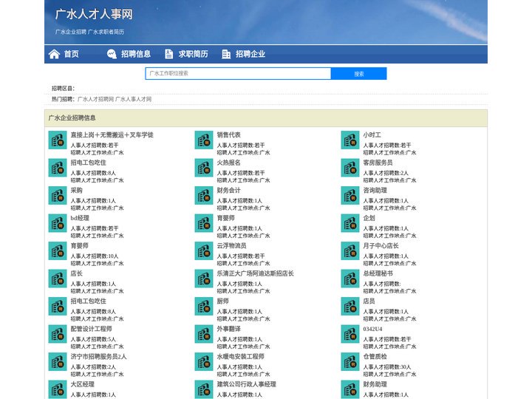Click the job icon next to 销售代表
The width and height of the screenshot is (532, 399).
coord(204,140)
